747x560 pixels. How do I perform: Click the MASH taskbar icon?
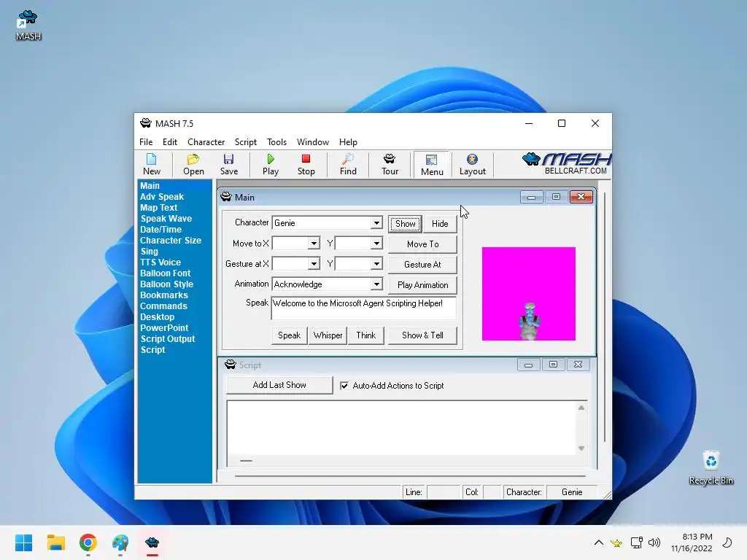[x=152, y=542]
